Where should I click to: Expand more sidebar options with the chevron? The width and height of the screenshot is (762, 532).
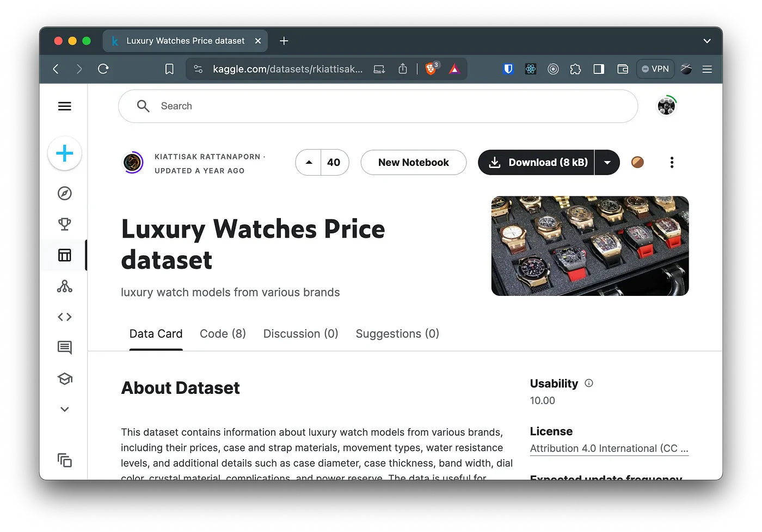coord(64,409)
